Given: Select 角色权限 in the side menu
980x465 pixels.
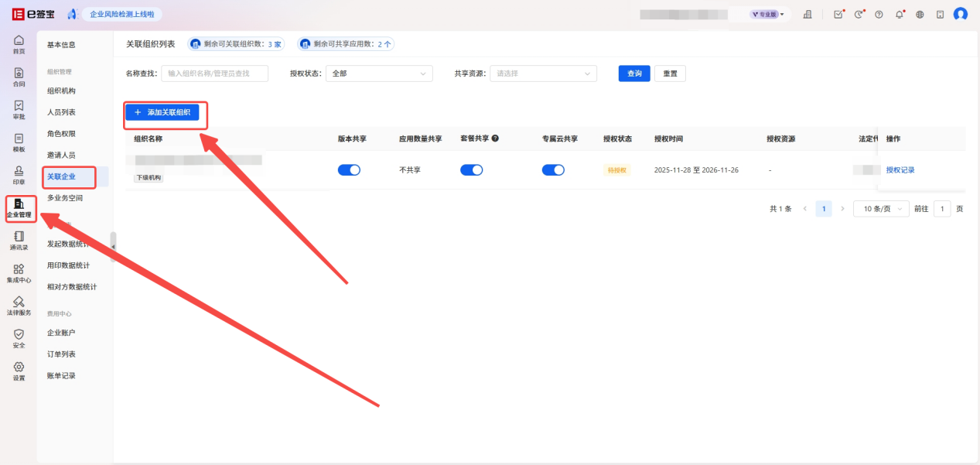Looking at the screenshot, I should [61, 133].
